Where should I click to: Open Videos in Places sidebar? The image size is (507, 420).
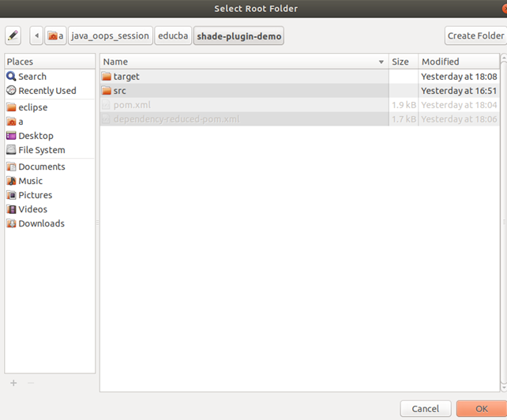click(x=50, y=209)
